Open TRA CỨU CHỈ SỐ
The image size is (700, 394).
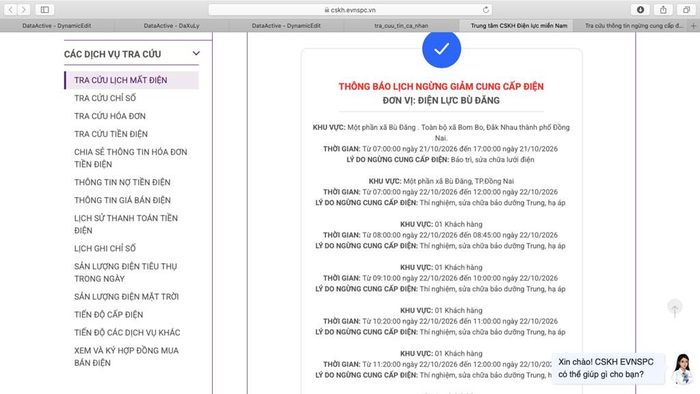[105, 98]
